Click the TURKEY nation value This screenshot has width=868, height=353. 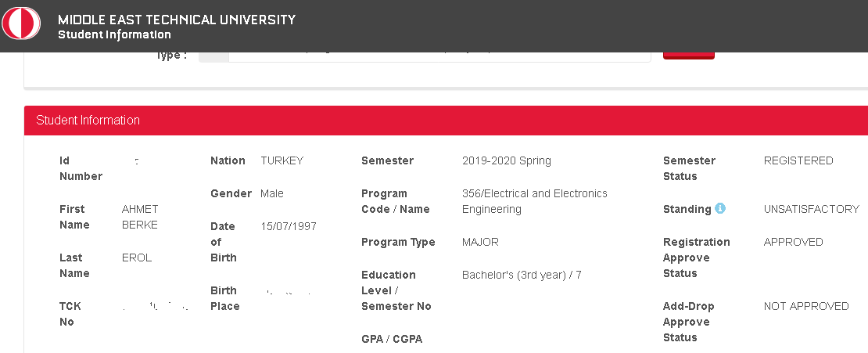tap(282, 160)
